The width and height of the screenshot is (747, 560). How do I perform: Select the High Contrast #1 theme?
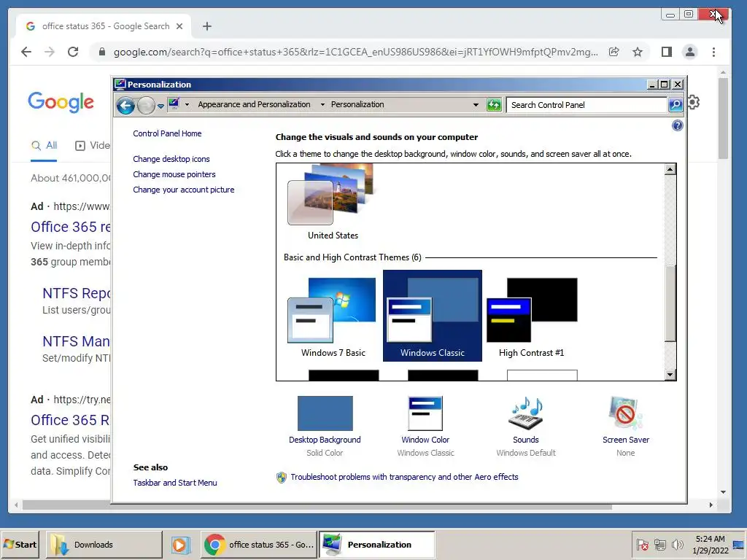coord(531,316)
